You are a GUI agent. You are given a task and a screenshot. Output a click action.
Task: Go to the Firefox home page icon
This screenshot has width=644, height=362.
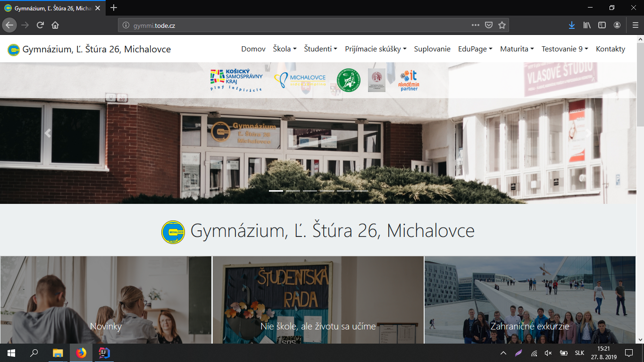(x=55, y=25)
